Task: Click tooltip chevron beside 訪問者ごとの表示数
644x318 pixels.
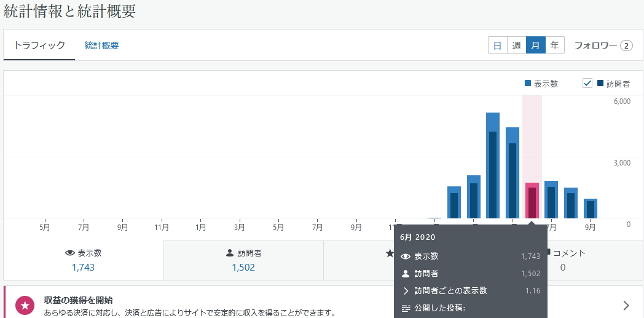Action: (x=406, y=291)
